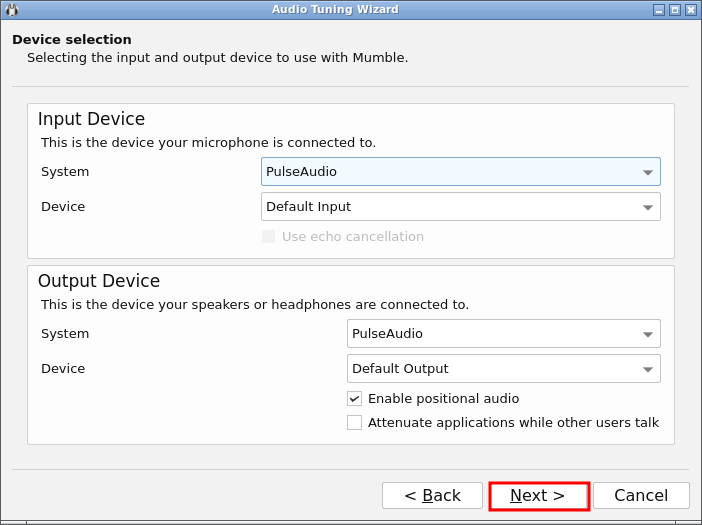Toggle the Use echo cancellation checkbox
702x525 pixels.
click(268, 237)
